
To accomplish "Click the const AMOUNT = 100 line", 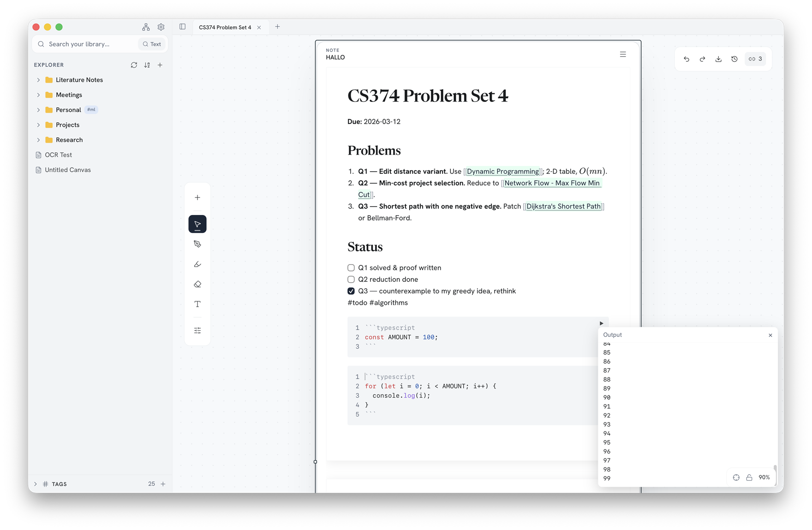I will coord(401,337).
